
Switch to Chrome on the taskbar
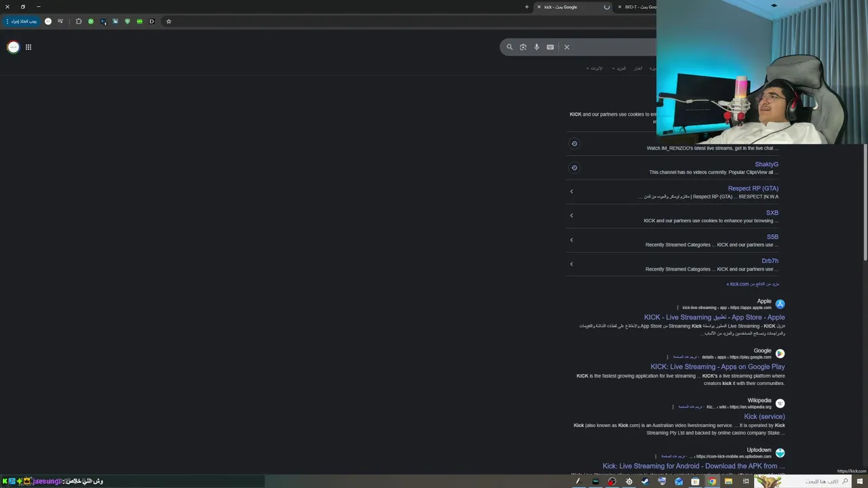(712, 481)
